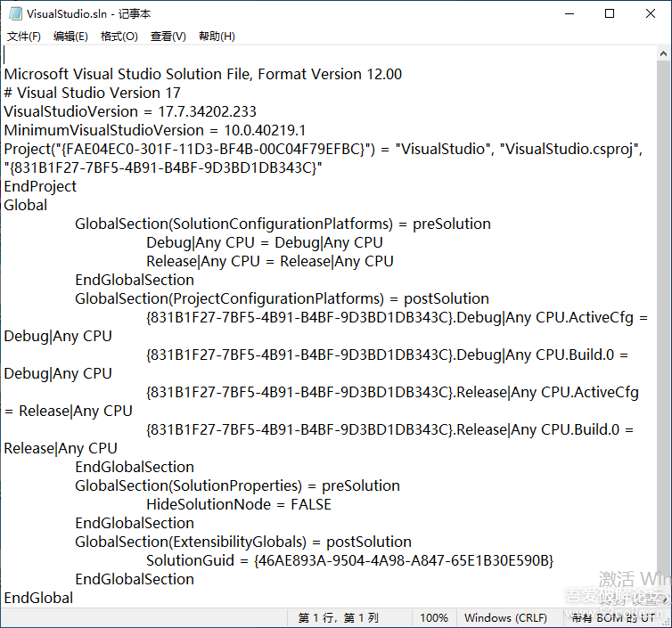Click the 'SolutionGuid = {46AE893A...' line
Image resolution: width=672 pixels, height=628 pixels.
click(349, 560)
